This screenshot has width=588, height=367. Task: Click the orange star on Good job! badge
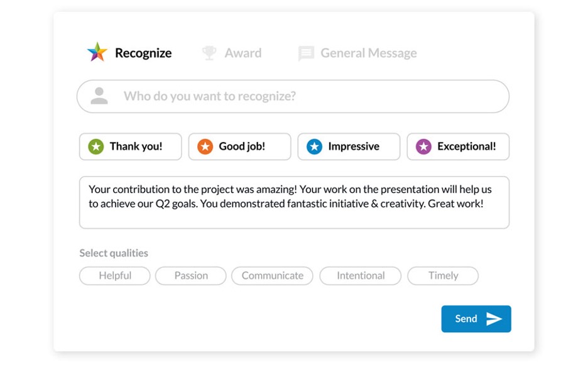click(205, 146)
